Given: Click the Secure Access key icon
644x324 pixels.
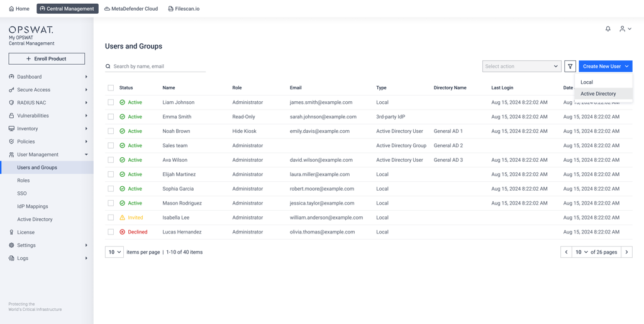Looking at the screenshot, I should [11, 89].
